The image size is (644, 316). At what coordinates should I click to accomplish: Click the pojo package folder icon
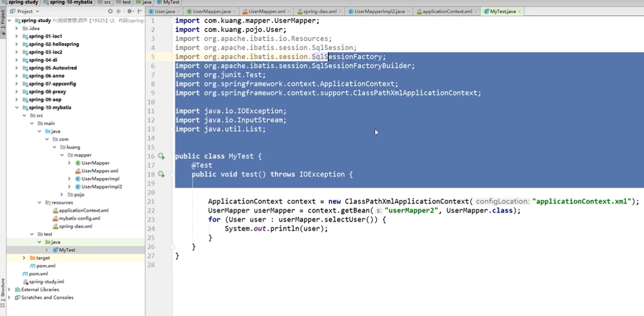[x=71, y=195]
